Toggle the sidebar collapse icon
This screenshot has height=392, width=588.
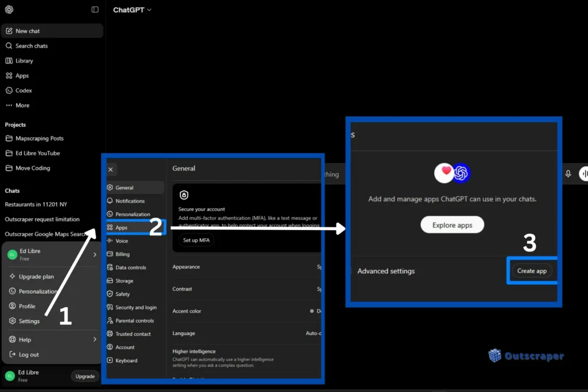(x=95, y=9)
